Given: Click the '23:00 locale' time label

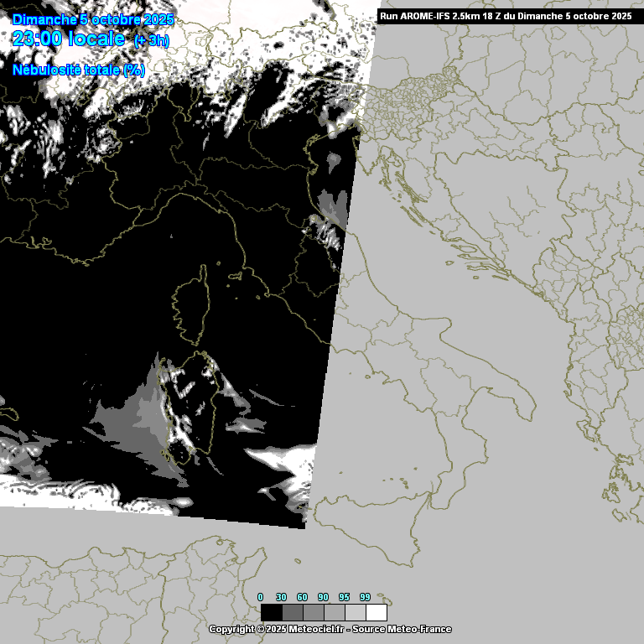Looking at the screenshot, I should [x=69, y=39].
